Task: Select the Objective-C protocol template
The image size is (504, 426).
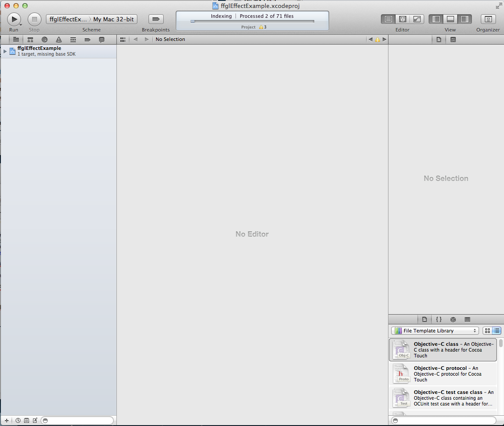Action: (443, 374)
